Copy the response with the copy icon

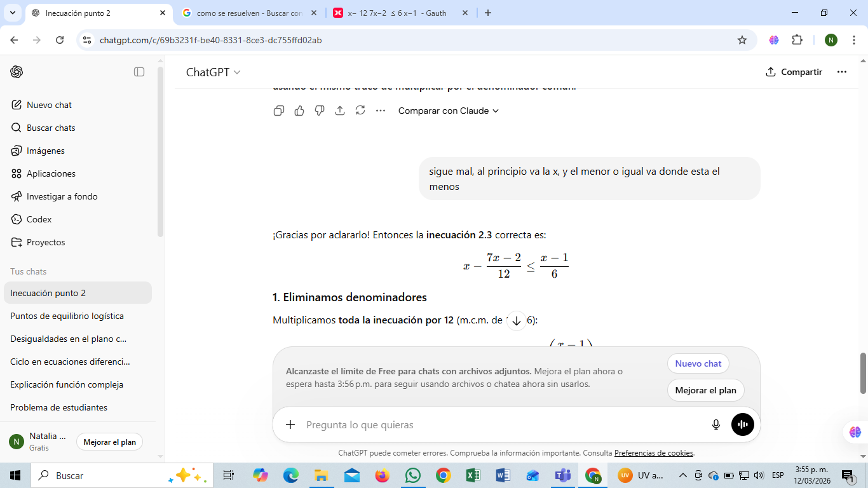[278, 111]
